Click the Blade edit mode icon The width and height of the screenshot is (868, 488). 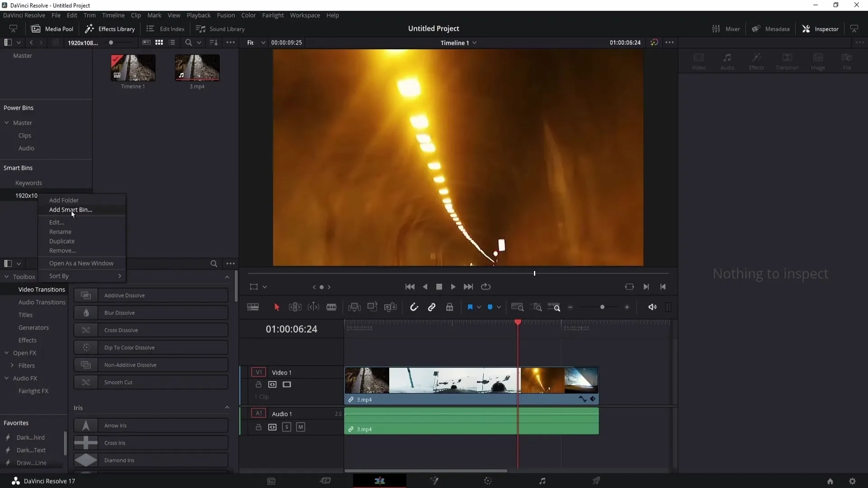(332, 307)
